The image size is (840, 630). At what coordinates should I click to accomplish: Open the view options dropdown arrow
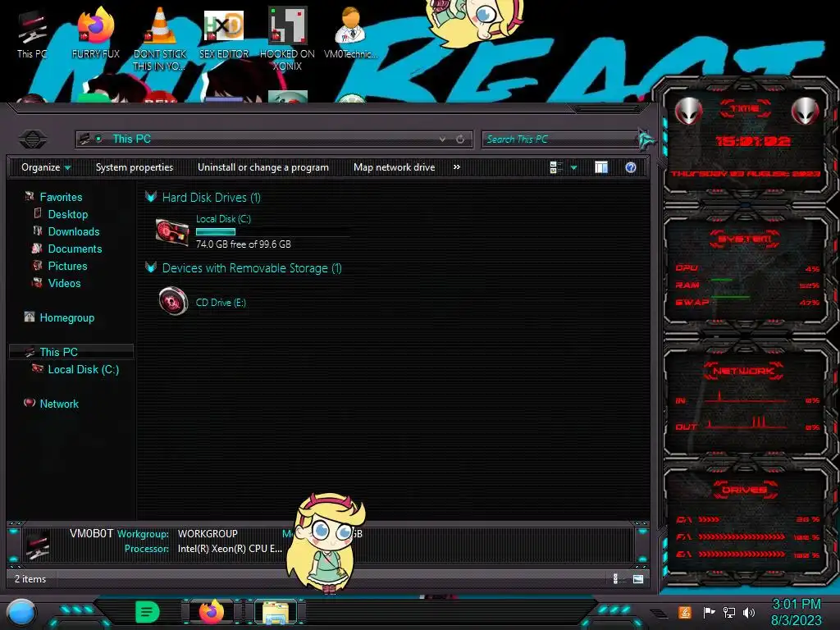pyautogui.click(x=573, y=167)
